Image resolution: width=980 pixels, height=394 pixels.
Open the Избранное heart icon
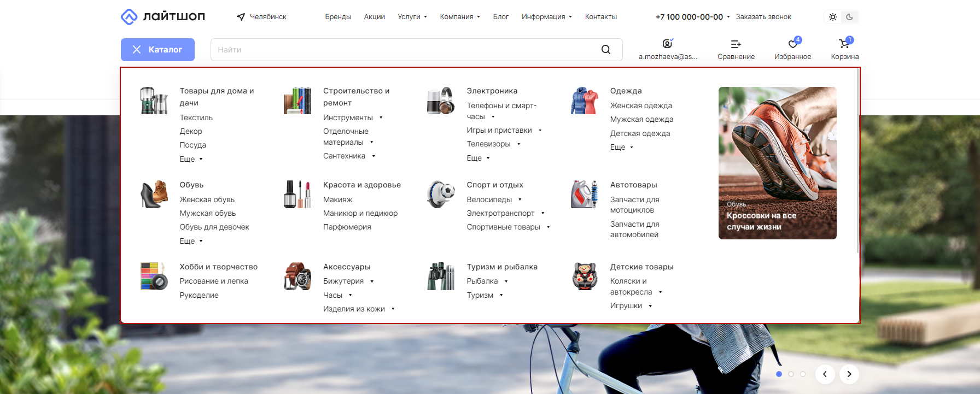[793, 44]
